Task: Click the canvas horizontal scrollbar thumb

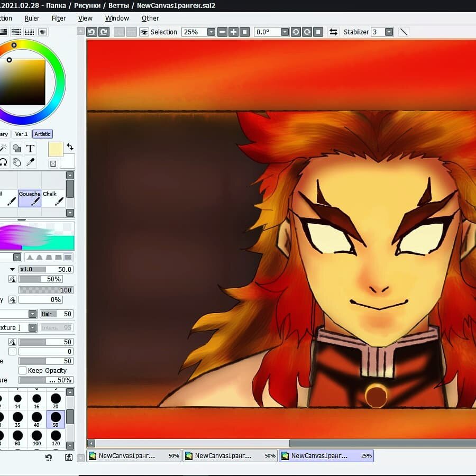Action: pos(382,444)
